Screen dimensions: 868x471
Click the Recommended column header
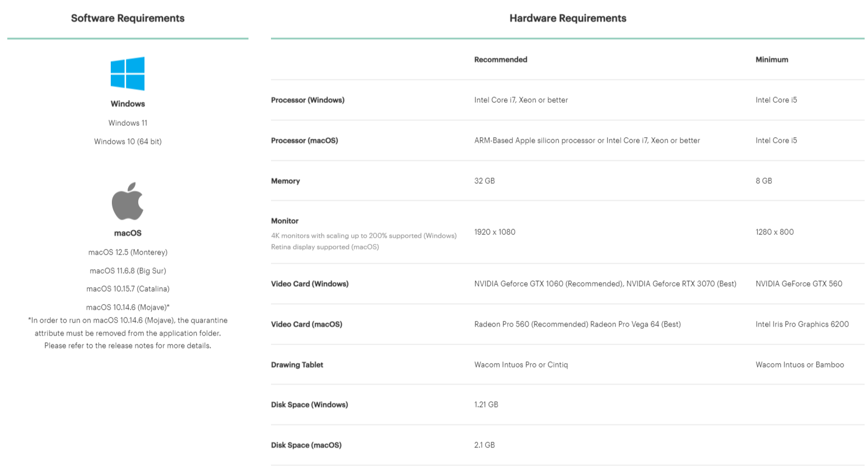point(500,60)
